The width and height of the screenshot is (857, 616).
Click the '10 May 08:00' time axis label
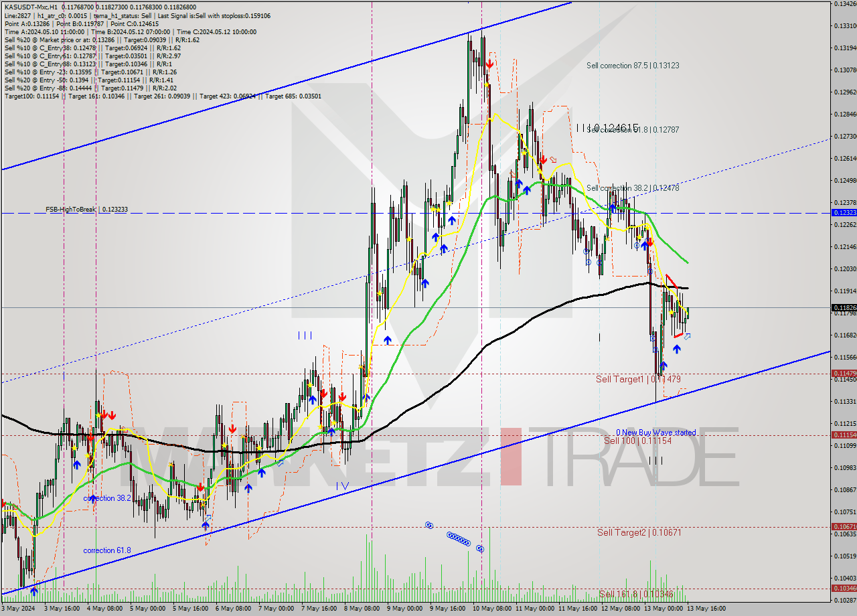492,609
